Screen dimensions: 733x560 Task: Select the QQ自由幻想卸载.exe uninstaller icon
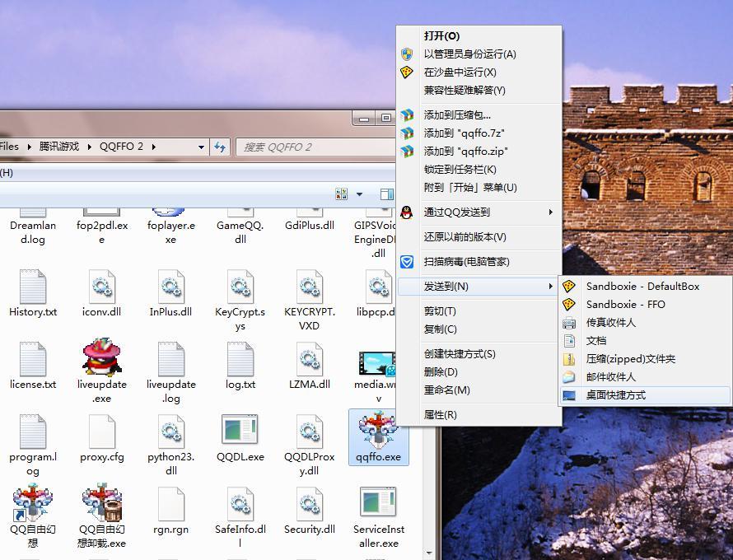click(x=102, y=503)
